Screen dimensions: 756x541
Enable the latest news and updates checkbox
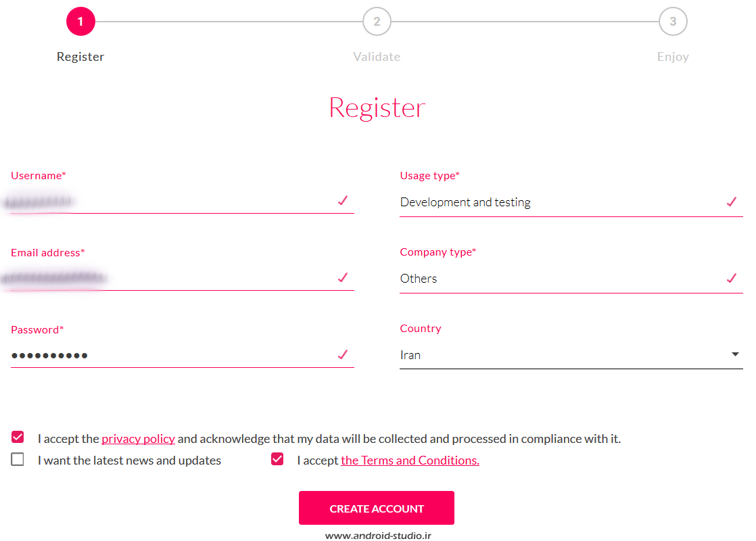[x=18, y=460]
